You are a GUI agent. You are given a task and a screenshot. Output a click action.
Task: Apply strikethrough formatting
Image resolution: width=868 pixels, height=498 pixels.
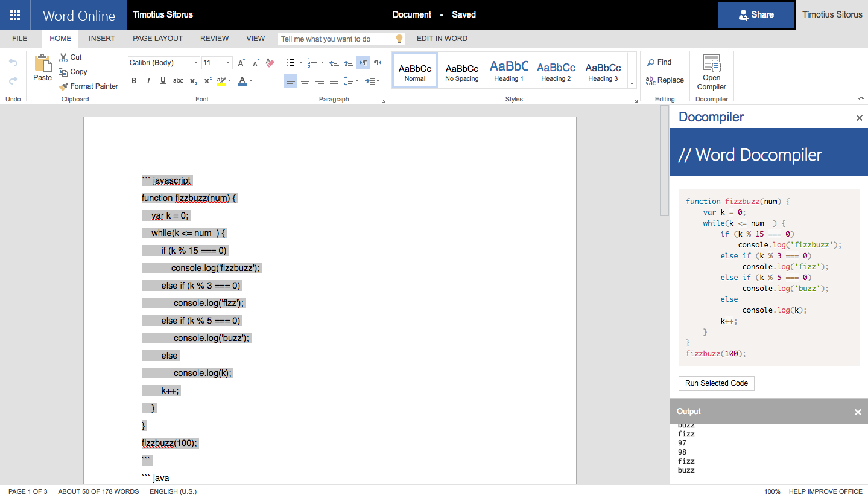click(178, 81)
